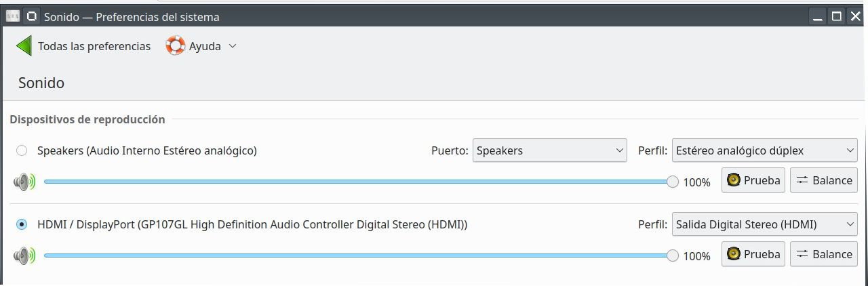
Task: Click the green back arrow icon
Action: [24, 46]
